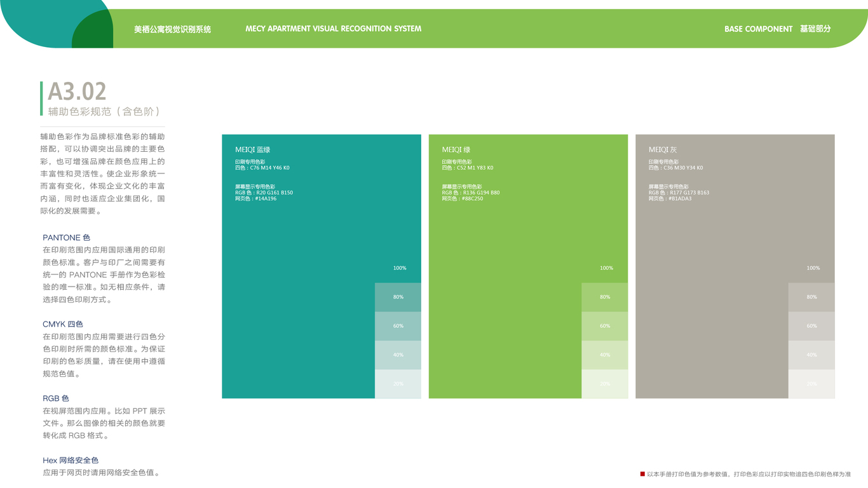868x488 pixels.
Task: Click the 100% label on the teal panel
Action: (400, 268)
